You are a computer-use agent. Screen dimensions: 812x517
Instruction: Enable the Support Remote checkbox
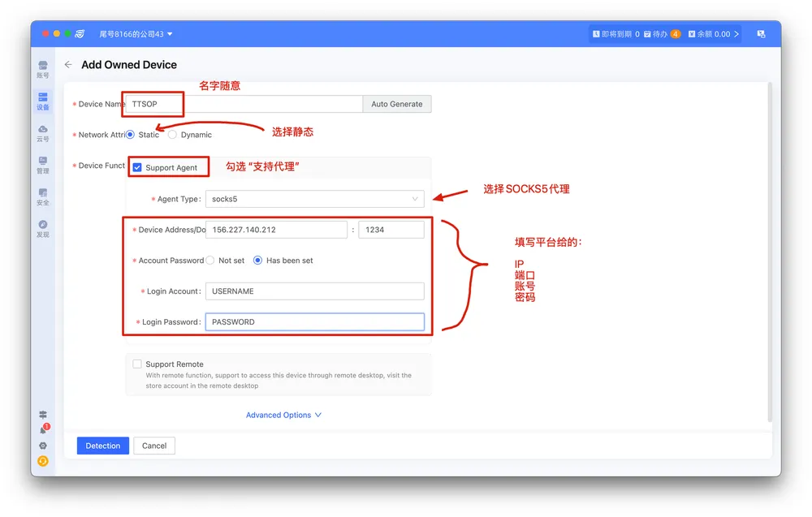point(137,364)
